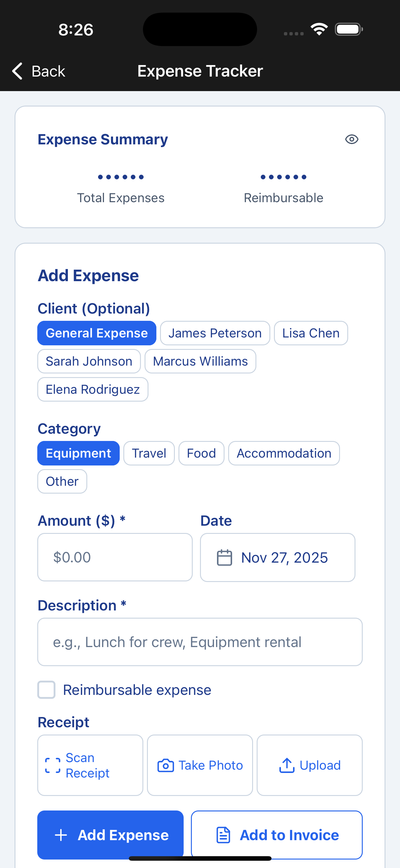The image size is (400, 868).
Task: Select Marcus Williams client chip
Action: click(x=200, y=361)
